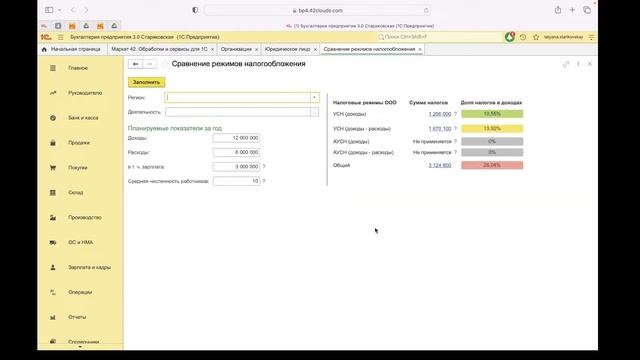
Task: Select Сравнение режимов налогообложения tab
Action: [369, 49]
